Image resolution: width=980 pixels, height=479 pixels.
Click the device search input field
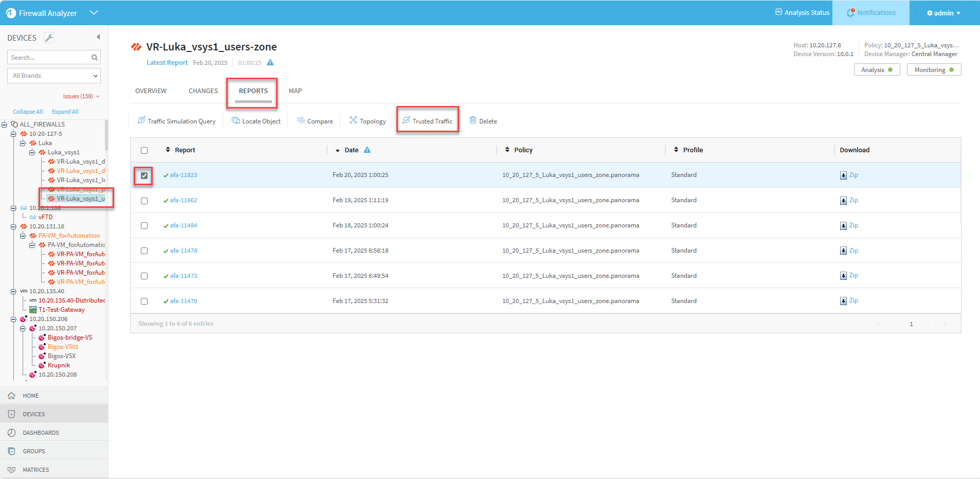(49, 58)
